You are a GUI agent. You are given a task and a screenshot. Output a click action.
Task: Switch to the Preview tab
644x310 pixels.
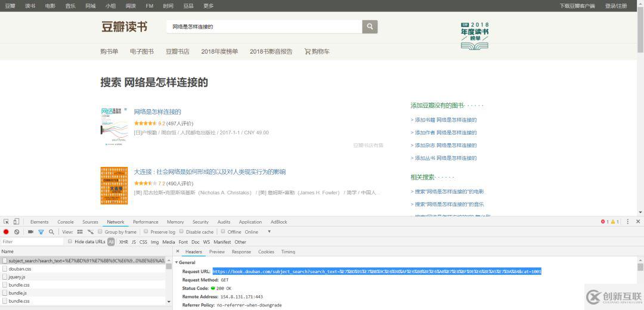click(217, 252)
